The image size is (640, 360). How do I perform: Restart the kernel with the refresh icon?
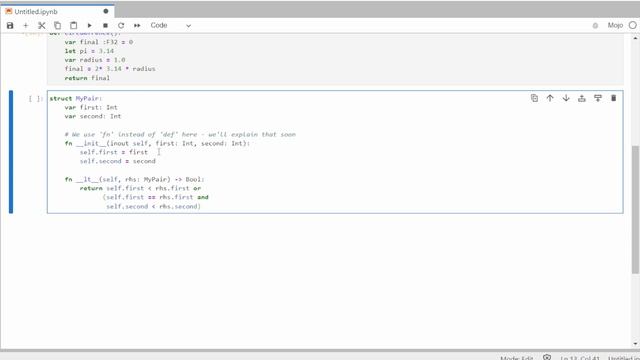coord(121,25)
